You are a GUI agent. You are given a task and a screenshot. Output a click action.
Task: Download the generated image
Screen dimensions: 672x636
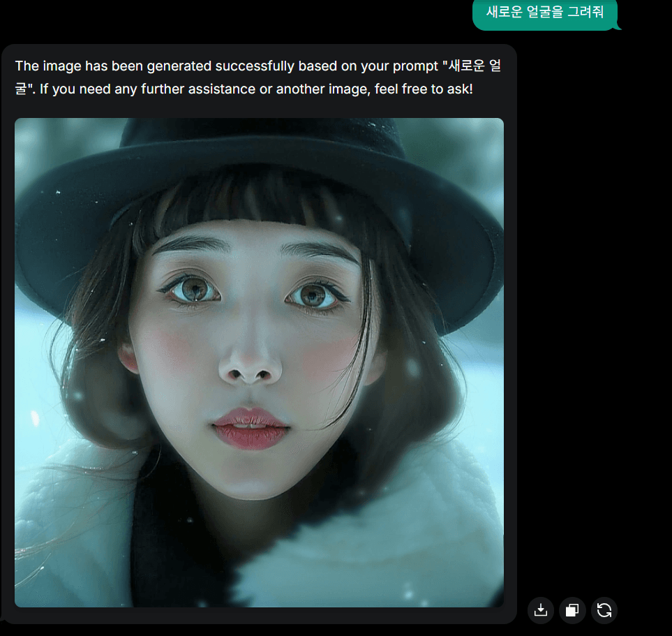click(540, 610)
